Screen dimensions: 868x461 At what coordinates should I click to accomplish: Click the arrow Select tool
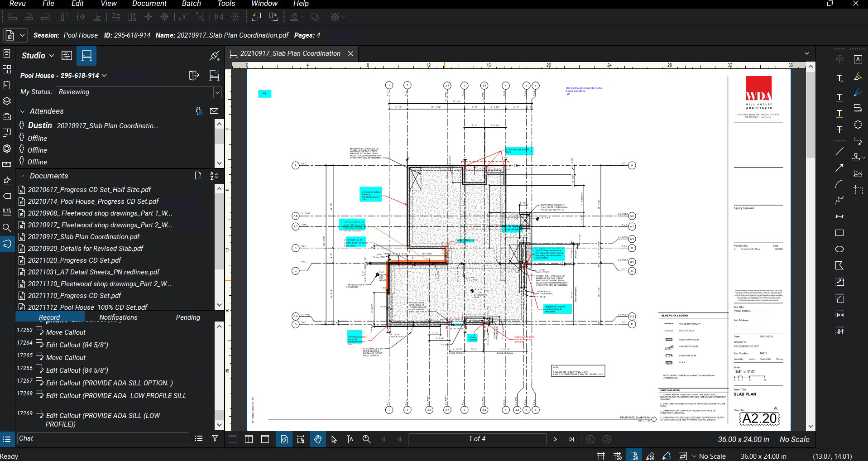coord(334,439)
